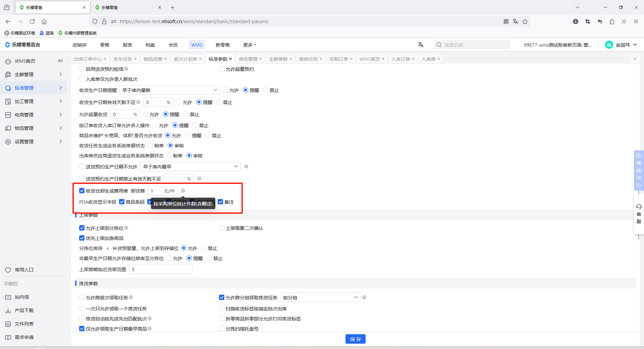Click the browser address bar URL
Screen dimensions: 644x349
[x=194, y=21]
